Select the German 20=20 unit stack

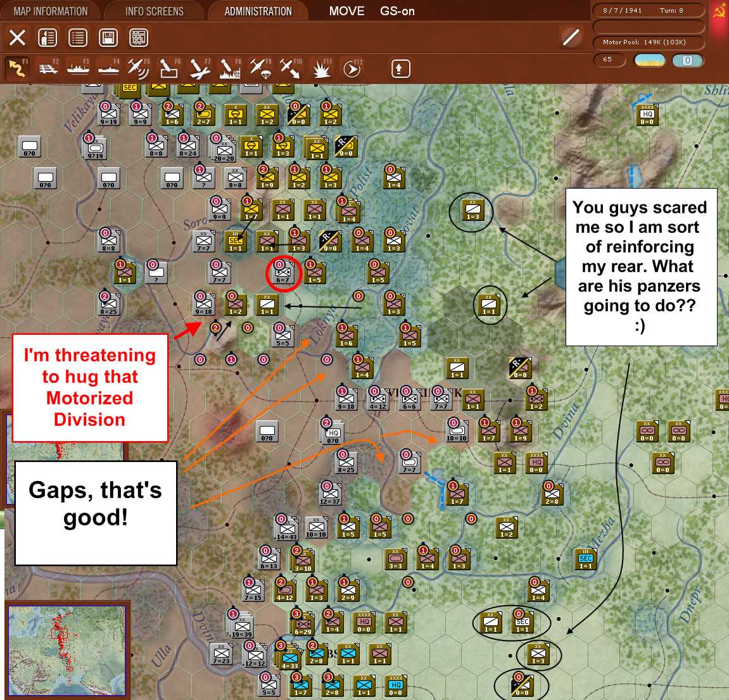224,149
